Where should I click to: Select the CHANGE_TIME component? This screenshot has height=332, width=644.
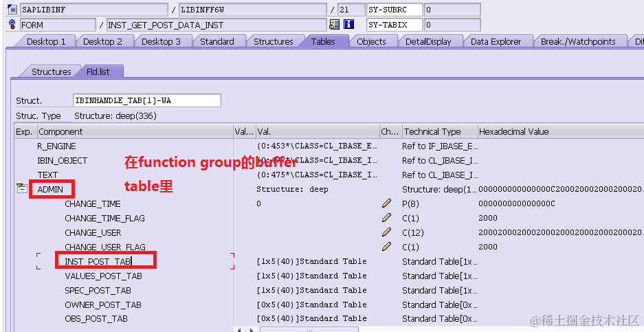[93, 203]
